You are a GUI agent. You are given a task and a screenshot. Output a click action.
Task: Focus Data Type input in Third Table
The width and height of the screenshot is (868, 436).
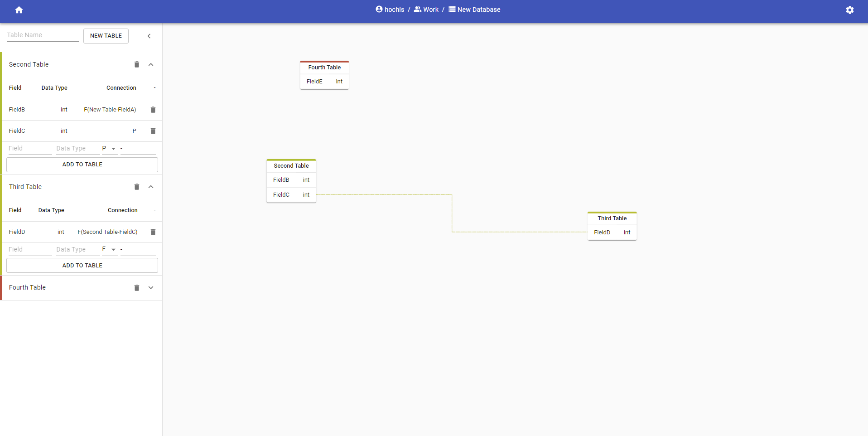78,250
